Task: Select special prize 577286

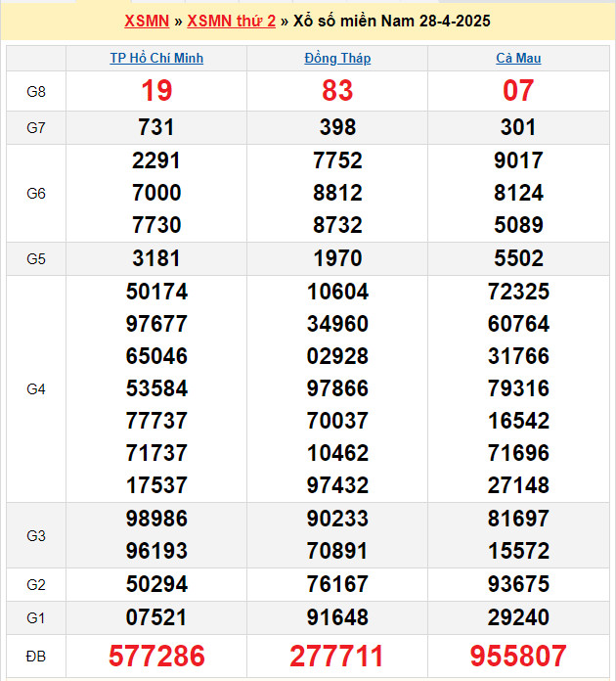Action: [156, 656]
